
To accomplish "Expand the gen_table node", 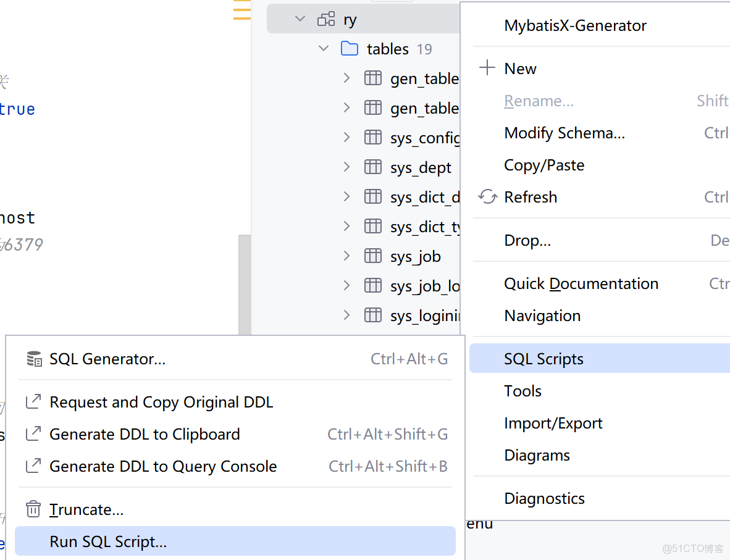I will point(346,78).
